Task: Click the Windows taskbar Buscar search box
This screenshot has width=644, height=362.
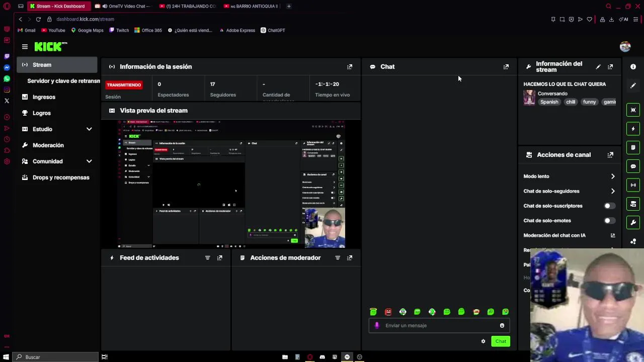Action: click(x=55, y=357)
